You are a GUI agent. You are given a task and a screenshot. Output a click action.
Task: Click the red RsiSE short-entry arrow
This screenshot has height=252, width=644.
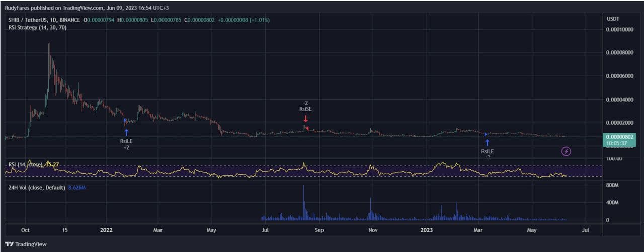(x=305, y=119)
